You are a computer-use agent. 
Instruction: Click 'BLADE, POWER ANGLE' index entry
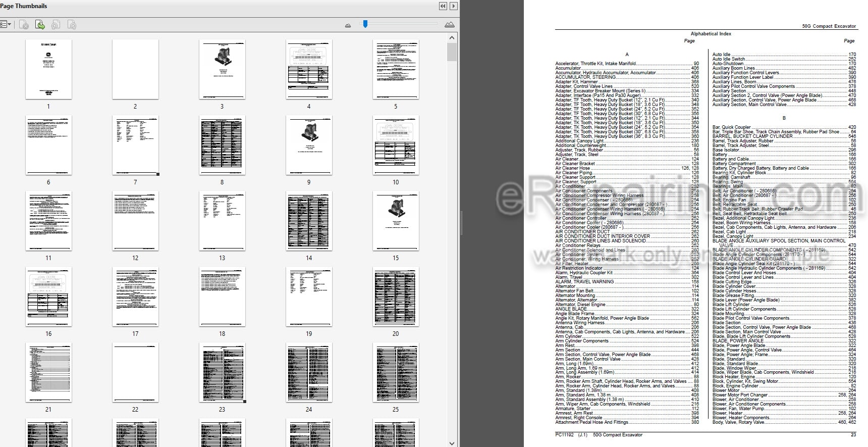point(738,341)
